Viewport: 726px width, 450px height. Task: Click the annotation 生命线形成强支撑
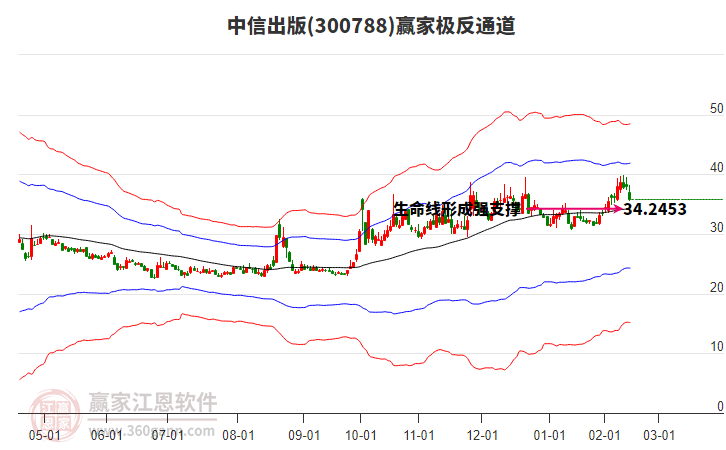click(x=457, y=210)
